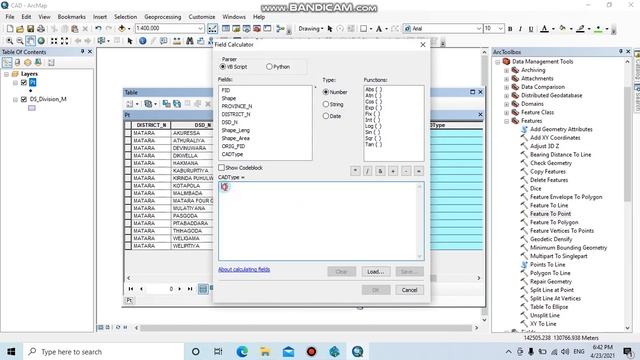Click the Zoom Out tool
Viewport: 640px width, 360px height.
20,41
